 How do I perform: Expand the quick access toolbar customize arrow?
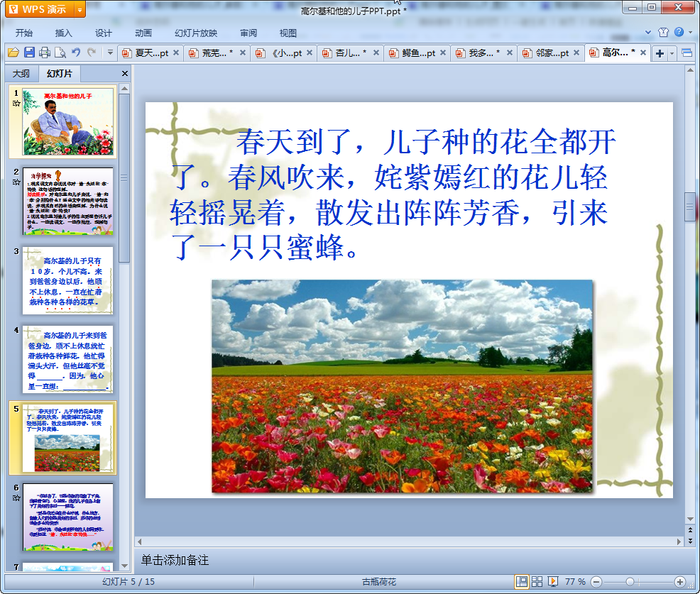pos(110,53)
